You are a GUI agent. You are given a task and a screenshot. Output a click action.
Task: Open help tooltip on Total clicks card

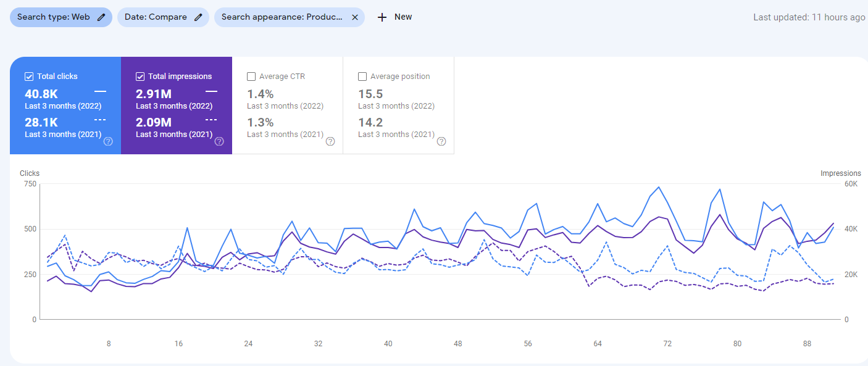108,141
